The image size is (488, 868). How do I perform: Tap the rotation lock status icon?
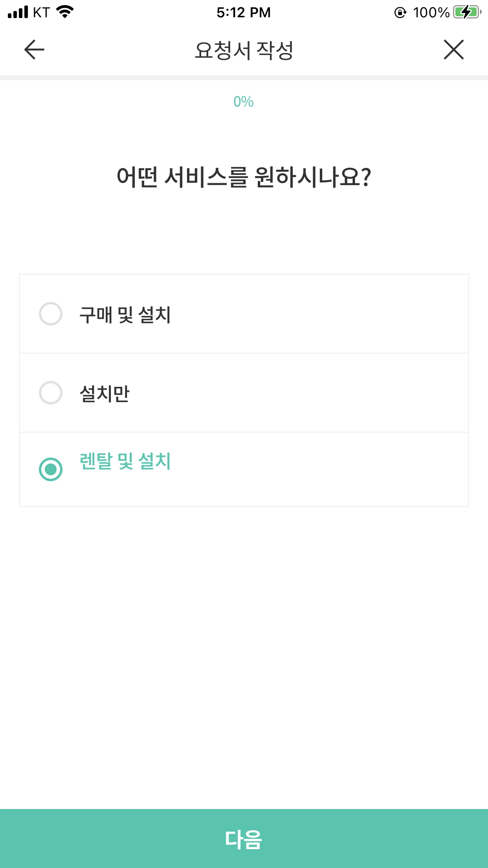tap(400, 13)
